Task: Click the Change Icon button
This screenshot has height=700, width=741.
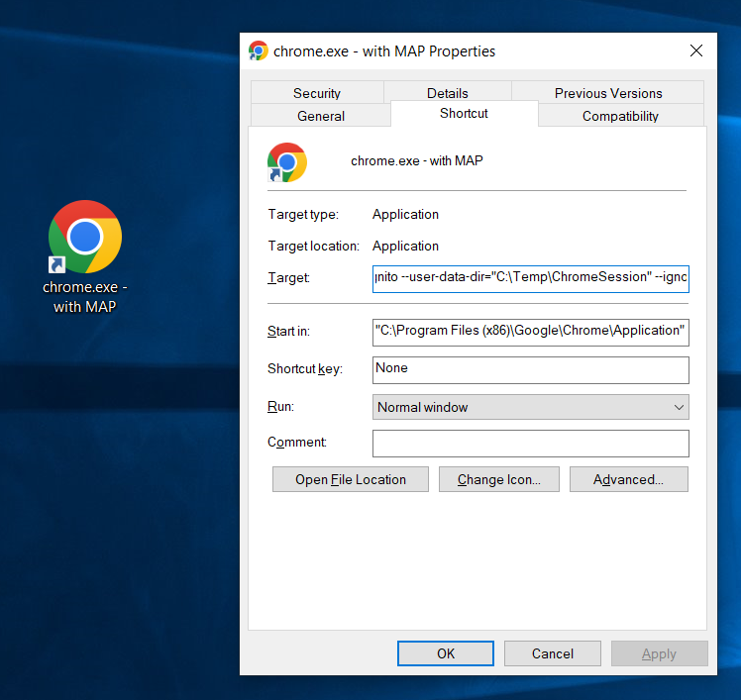Action: 498,479
